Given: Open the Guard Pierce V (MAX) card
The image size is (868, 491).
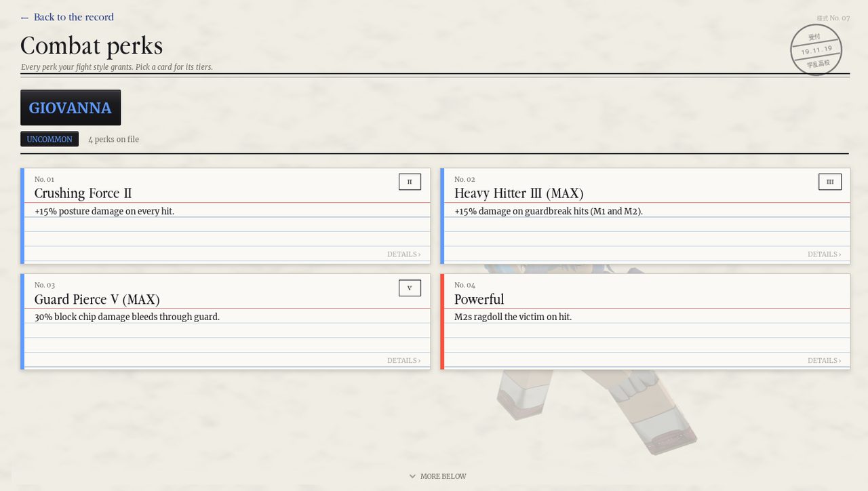Looking at the screenshot, I should pos(225,322).
